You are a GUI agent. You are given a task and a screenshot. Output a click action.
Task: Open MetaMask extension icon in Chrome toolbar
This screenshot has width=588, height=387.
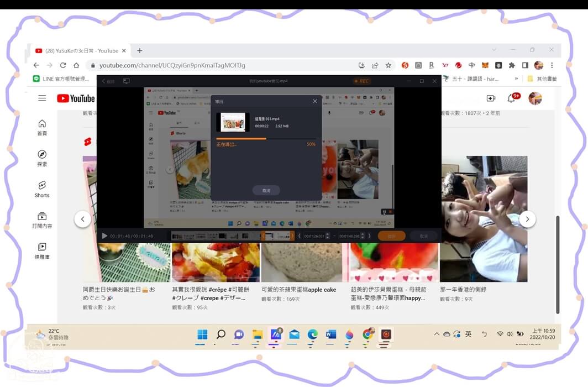pos(485,65)
